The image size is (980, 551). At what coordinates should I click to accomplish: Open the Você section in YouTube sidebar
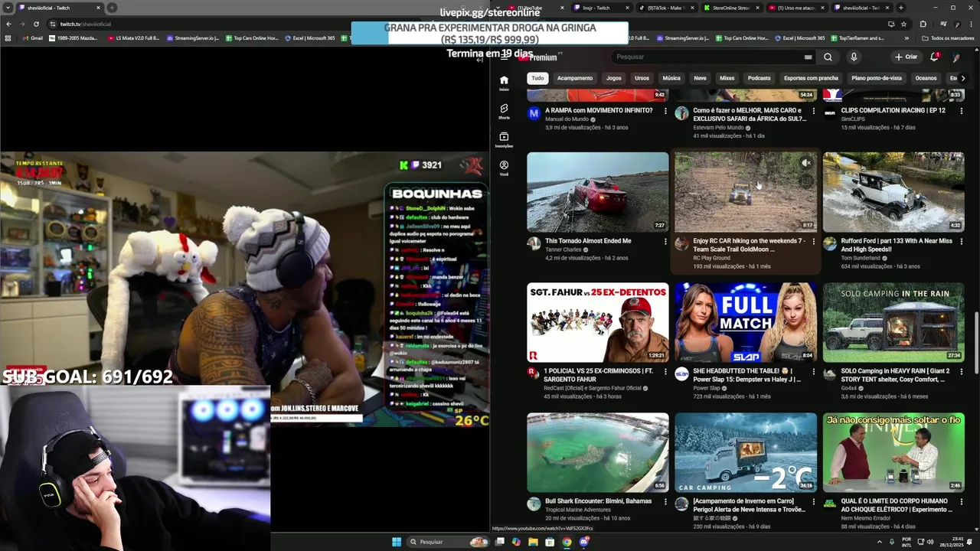504,168
